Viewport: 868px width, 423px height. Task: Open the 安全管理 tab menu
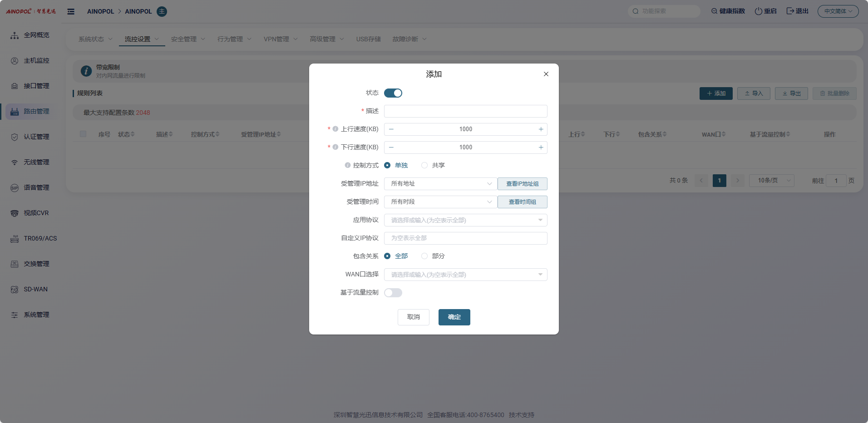pos(187,39)
